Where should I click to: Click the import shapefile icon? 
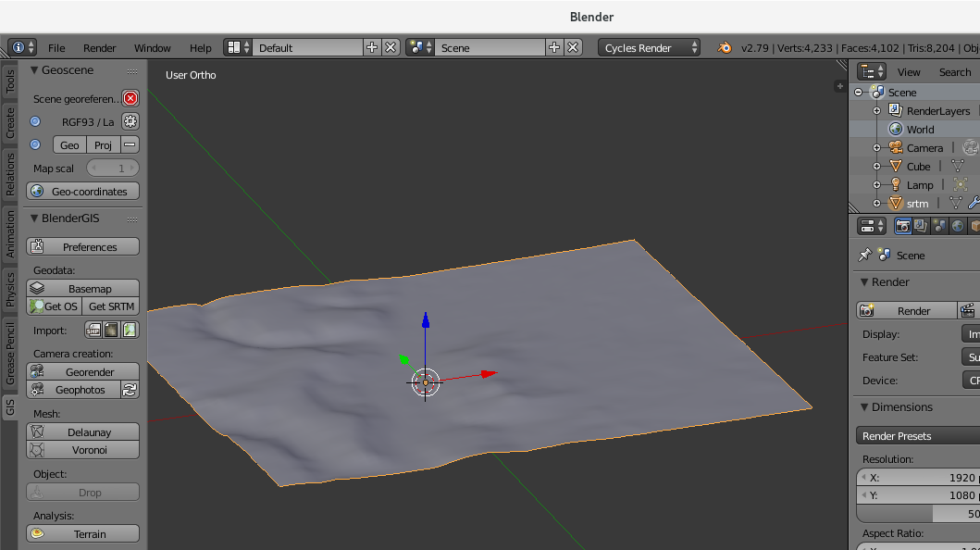[93, 330]
